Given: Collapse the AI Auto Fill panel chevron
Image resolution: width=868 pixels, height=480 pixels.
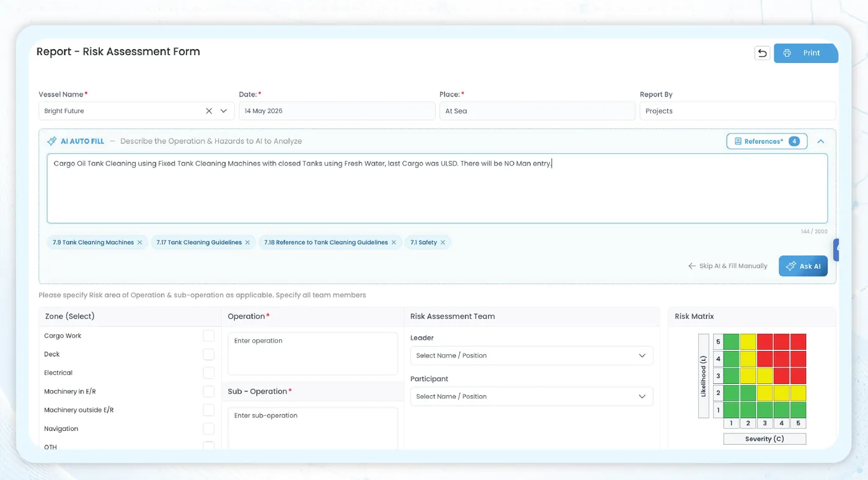Looking at the screenshot, I should pos(821,141).
